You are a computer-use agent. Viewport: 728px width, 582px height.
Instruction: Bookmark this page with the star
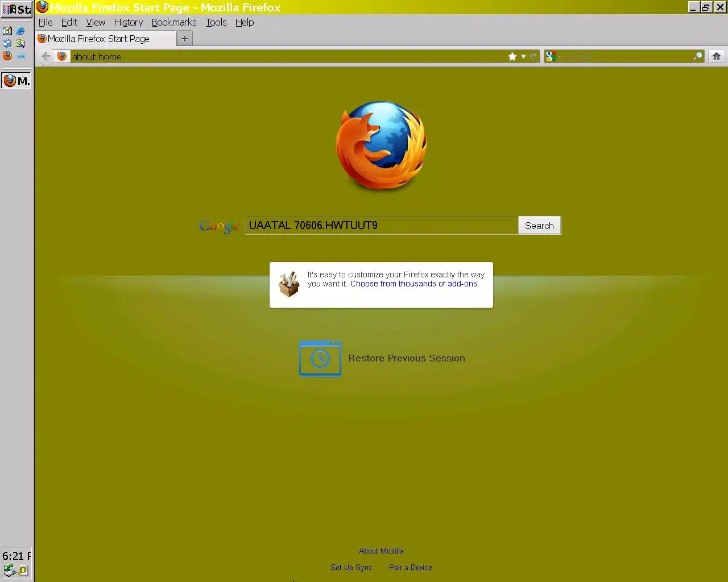[512, 56]
